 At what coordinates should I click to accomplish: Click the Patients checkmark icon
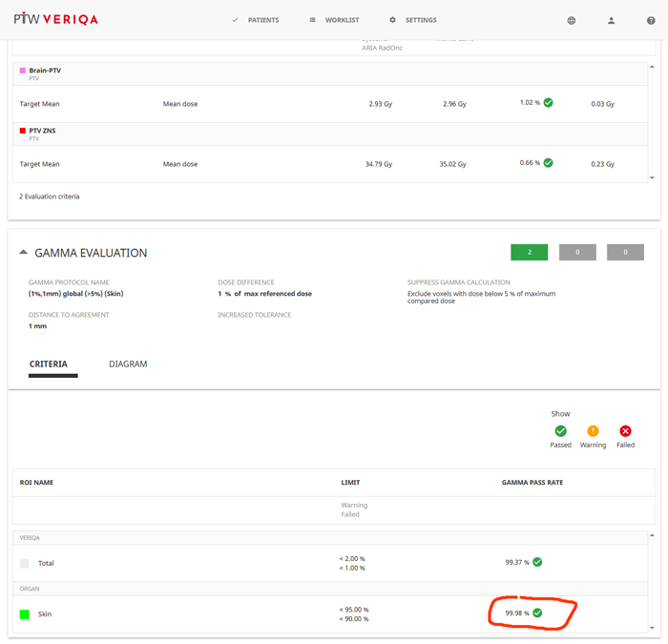tap(235, 20)
